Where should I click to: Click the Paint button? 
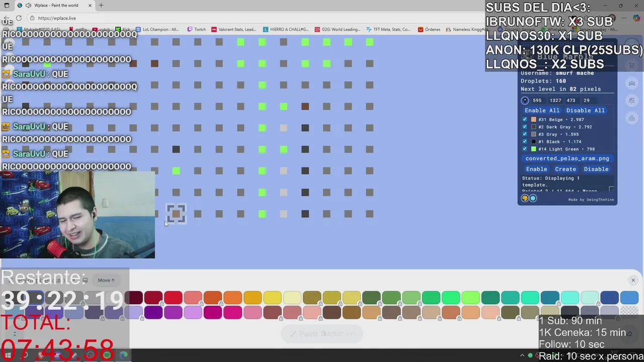click(322, 334)
